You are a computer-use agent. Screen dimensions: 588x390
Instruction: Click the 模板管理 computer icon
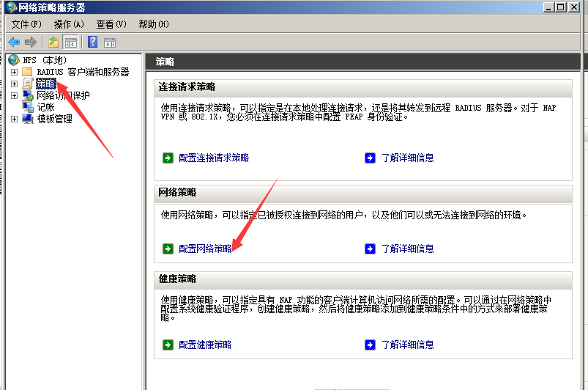pyautogui.click(x=28, y=119)
